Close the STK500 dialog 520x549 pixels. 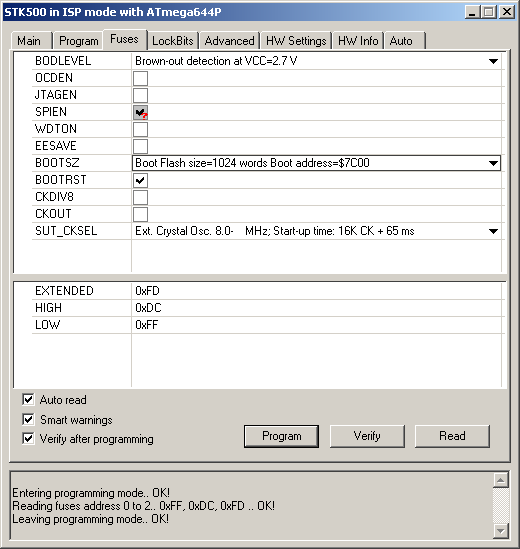pyautogui.click(x=506, y=12)
